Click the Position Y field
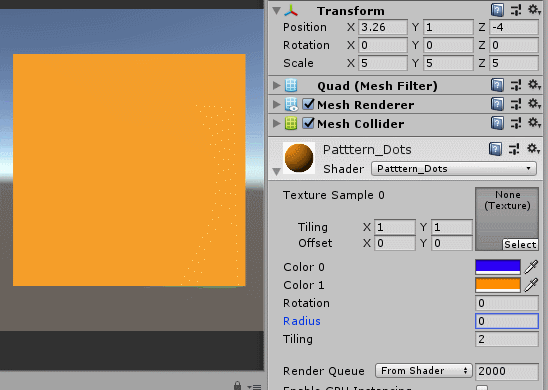This screenshot has width=548, height=390. coord(448,27)
